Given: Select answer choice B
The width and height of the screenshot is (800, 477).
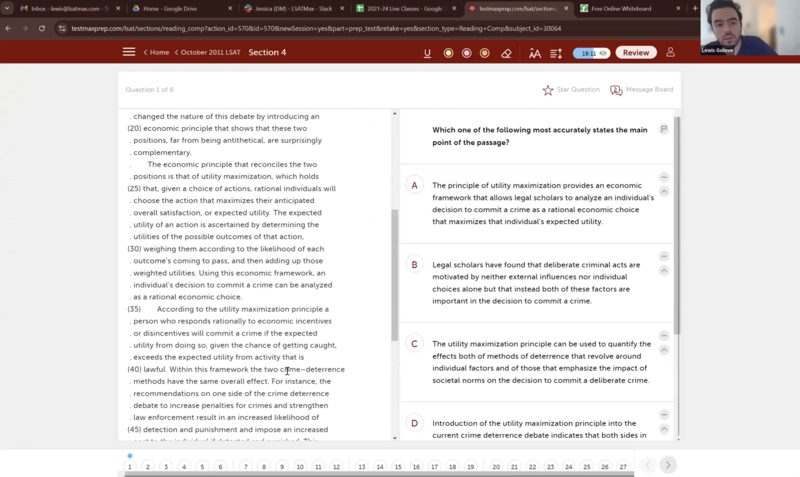Looking at the screenshot, I should click(x=414, y=264).
